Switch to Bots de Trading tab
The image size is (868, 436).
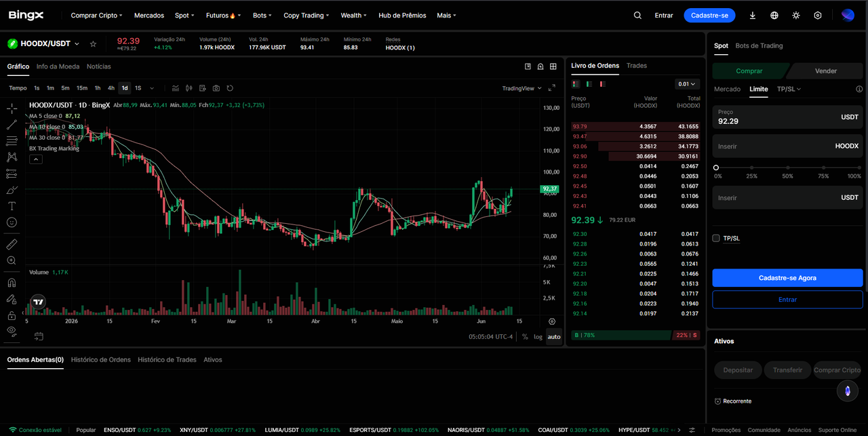[x=759, y=45]
